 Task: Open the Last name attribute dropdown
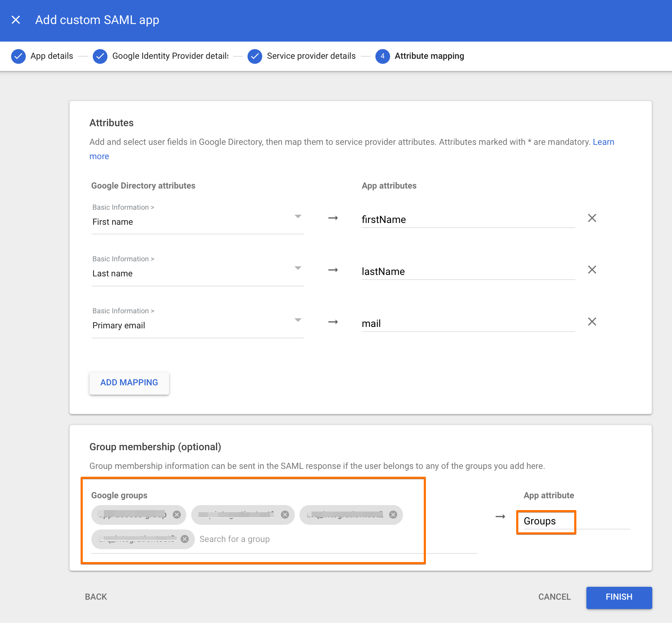click(x=198, y=269)
